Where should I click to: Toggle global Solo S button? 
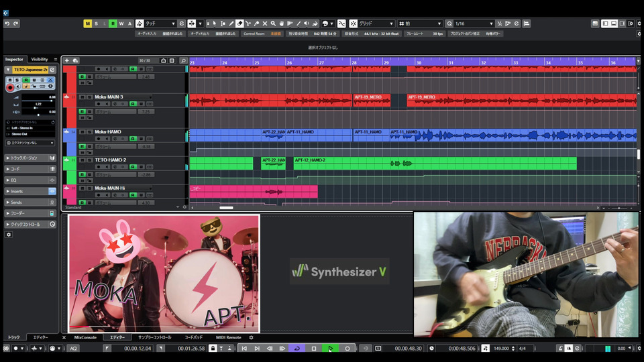click(x=96, y=24)
